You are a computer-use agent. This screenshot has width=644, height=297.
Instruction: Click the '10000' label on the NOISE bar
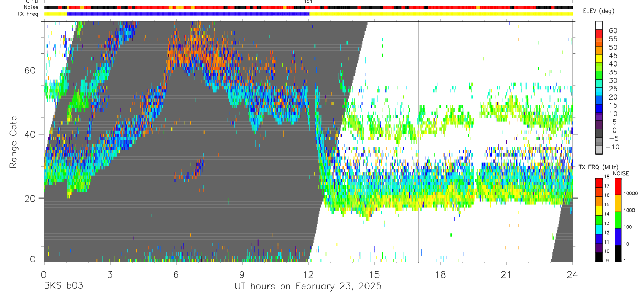tap(631, 193)
